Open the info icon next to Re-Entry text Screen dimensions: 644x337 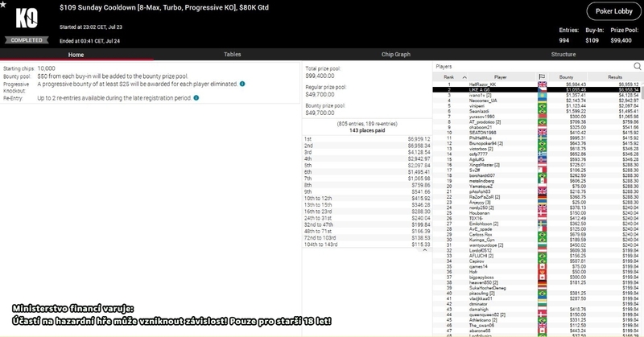[x=196, y=97]
